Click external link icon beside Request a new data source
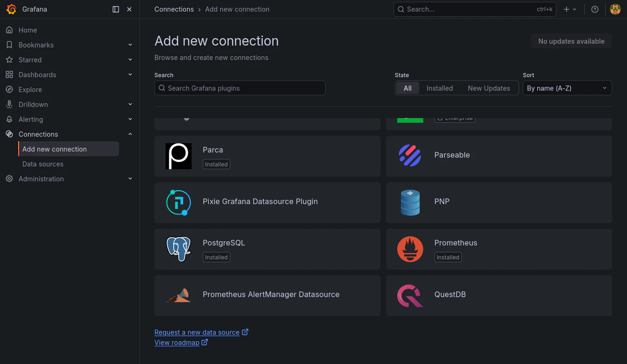627x364 pixels. pos(245,332)
